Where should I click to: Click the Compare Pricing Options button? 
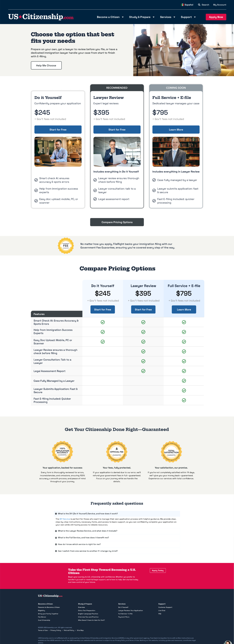coord(117,222)
